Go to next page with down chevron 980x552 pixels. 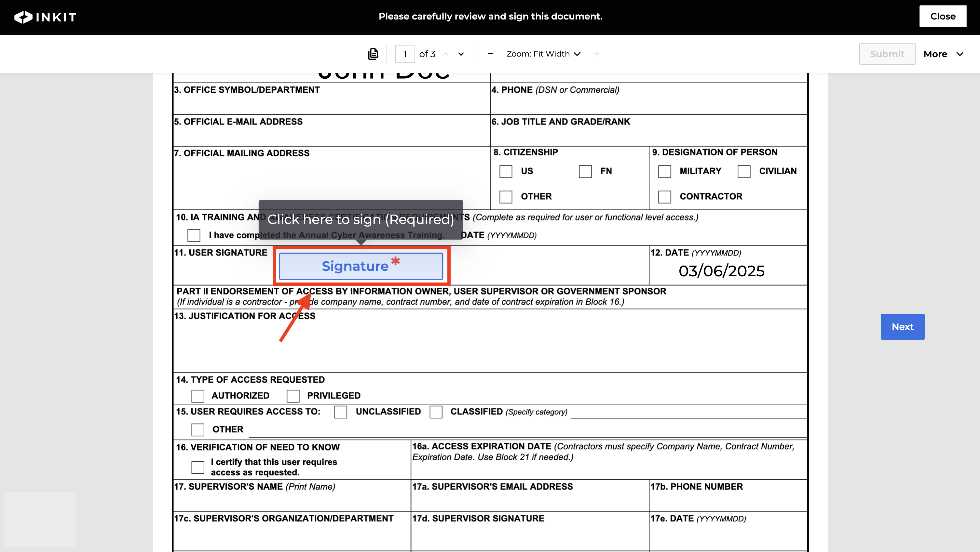pos(461,54)
